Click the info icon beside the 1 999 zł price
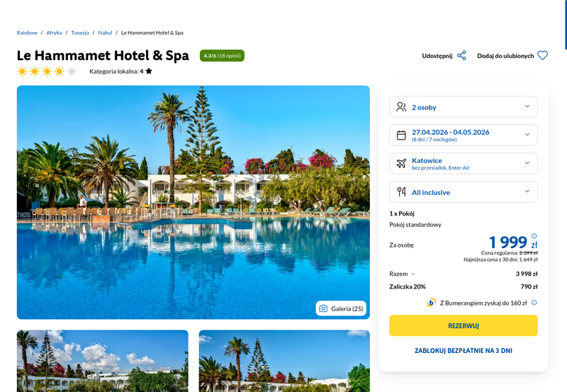The image size is (567, 392). pyautogui.click(x=534, y=236)
